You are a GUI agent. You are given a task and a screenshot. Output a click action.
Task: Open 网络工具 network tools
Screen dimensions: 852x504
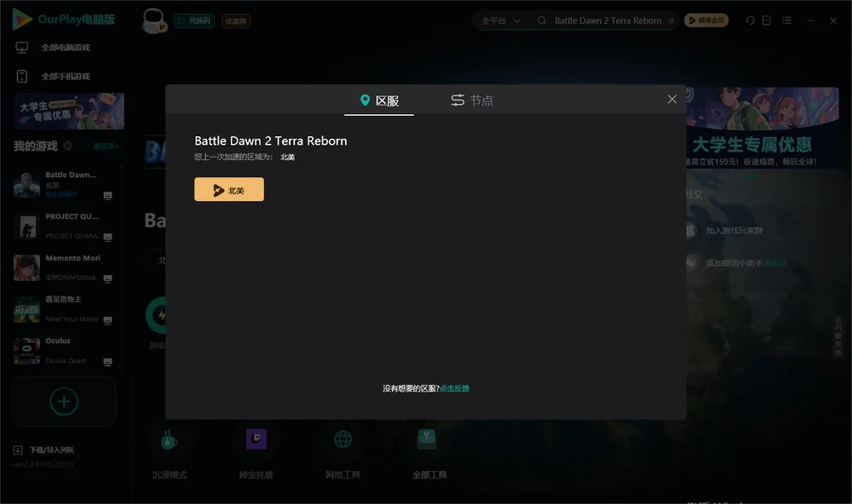[x=343, y=454]
